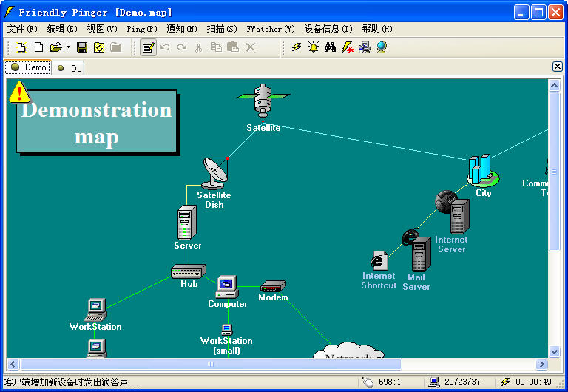
Task: Click the City icon on the map
Action: click(x=482, y=171)
